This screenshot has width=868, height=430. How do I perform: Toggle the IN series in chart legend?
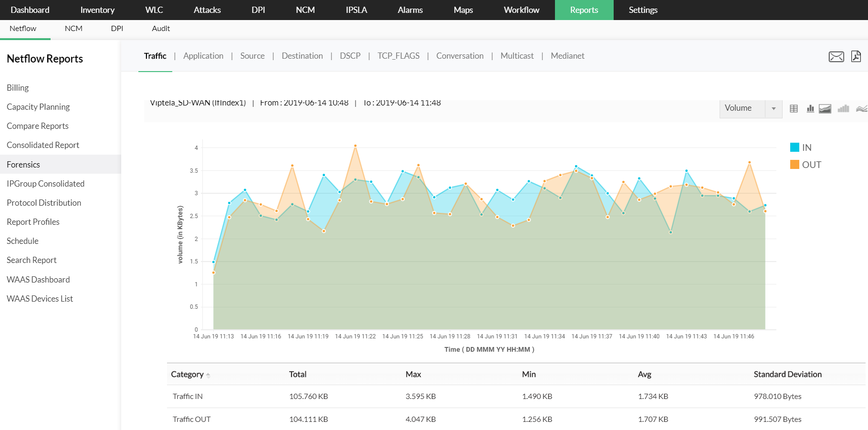[x=801, y=147]
